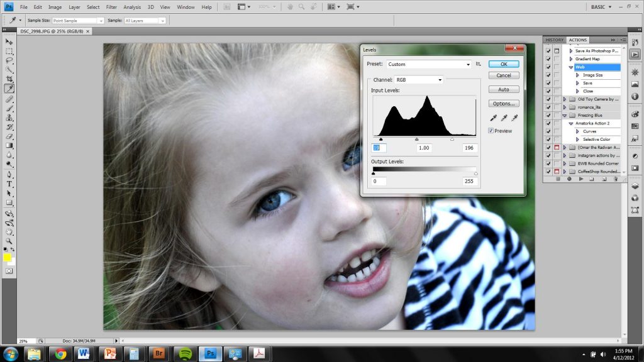Toggle the checkmark for Gradient Map action
Viewport: 644px width, 362px height.
point(548,58)
